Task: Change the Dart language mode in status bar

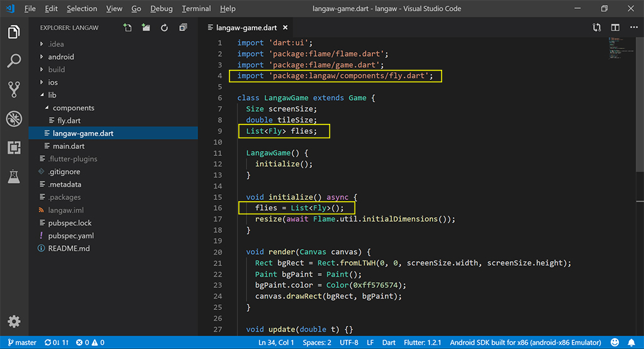Action: (389, 343)
